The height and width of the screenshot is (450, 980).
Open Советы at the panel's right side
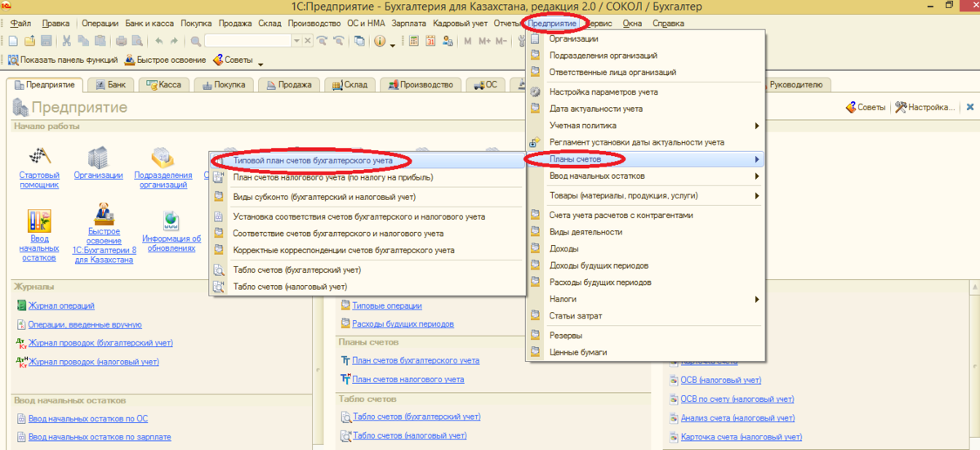(866, 107)
